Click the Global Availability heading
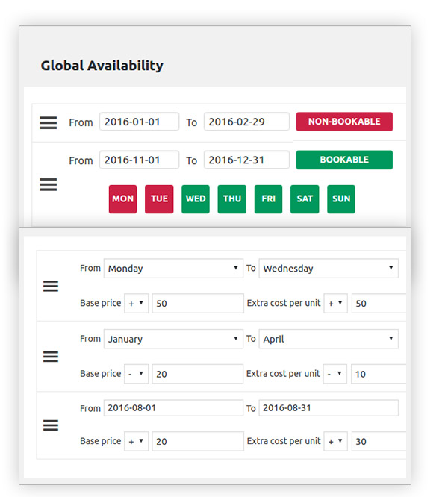 102,66
